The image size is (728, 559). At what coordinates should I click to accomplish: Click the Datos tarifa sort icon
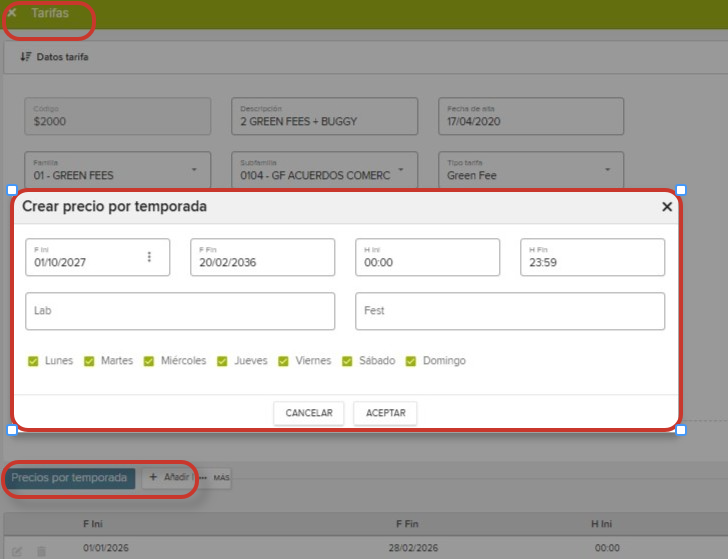pyautogui.click(x=25, y=57)
